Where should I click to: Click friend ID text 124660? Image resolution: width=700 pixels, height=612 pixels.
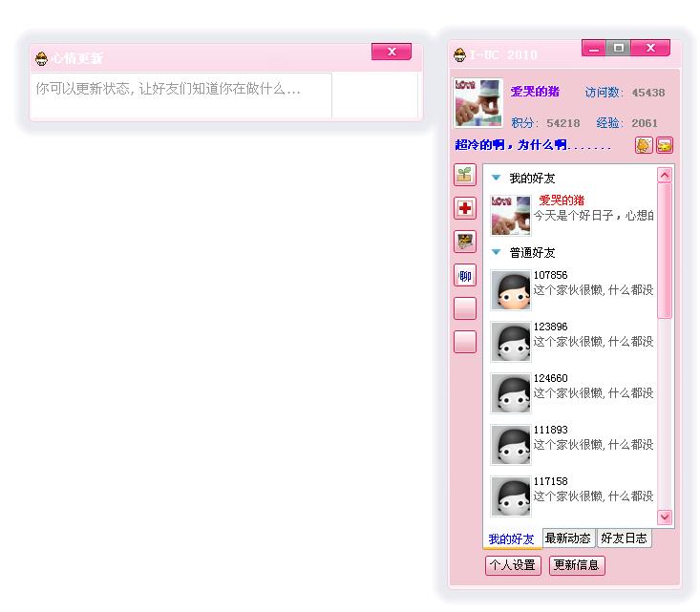550,378
